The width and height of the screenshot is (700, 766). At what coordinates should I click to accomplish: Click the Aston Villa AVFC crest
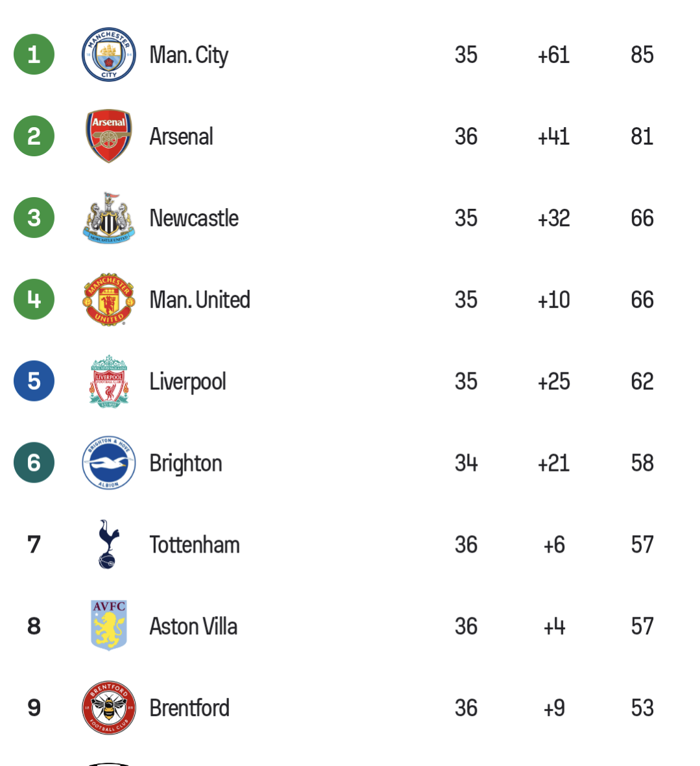pyautogui.click(x=109, y=626)
